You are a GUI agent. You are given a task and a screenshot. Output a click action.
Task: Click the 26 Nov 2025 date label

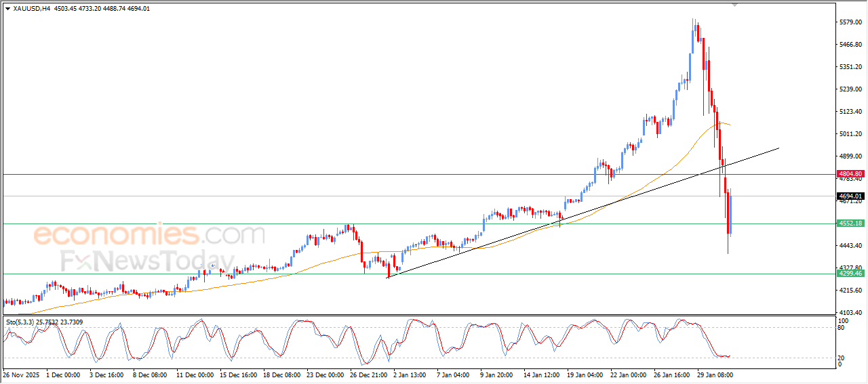(x=23, y=374)
